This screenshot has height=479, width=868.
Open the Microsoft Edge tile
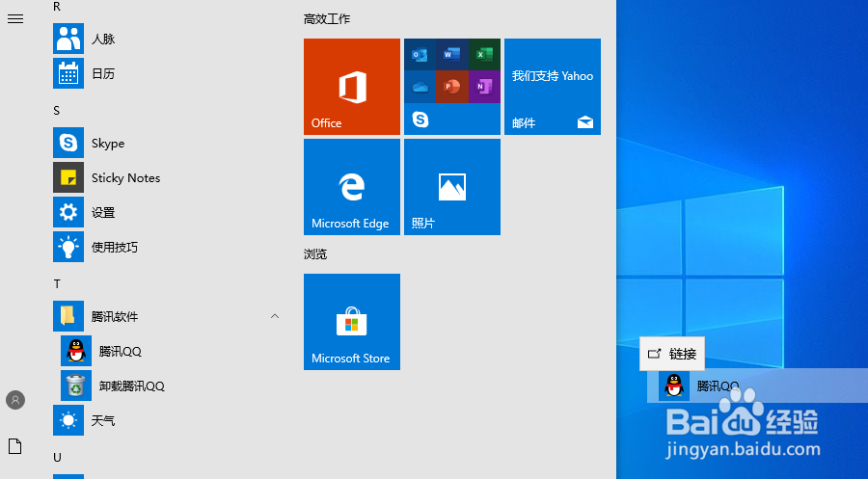click(x=352, y=187)
